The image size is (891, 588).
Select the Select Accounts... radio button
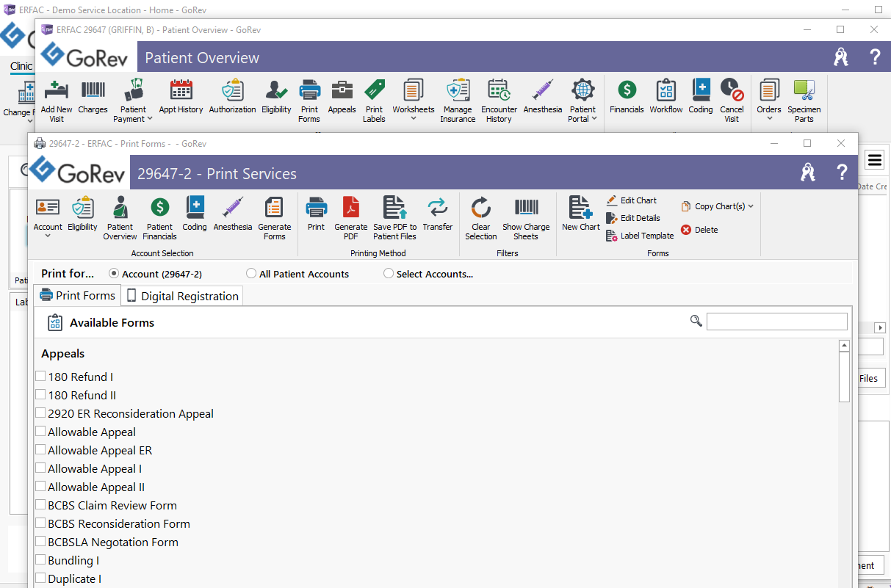pos(389,273)
